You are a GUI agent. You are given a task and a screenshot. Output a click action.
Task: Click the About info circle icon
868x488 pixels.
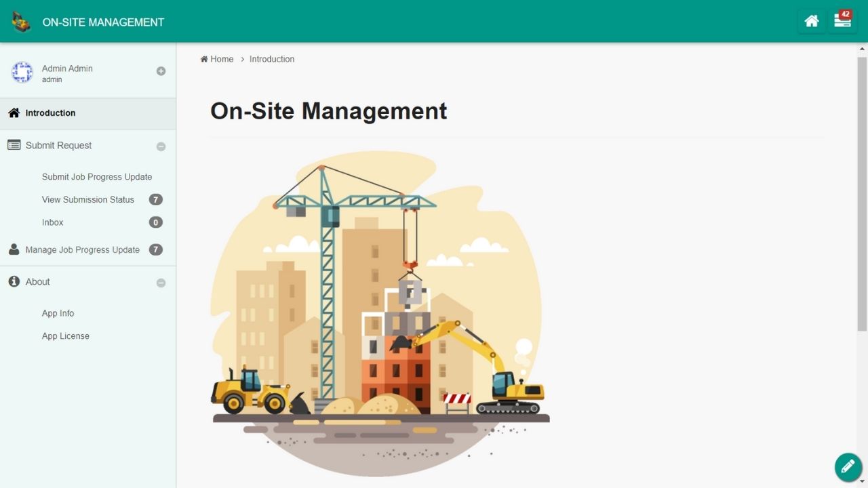tap(14, 281)
